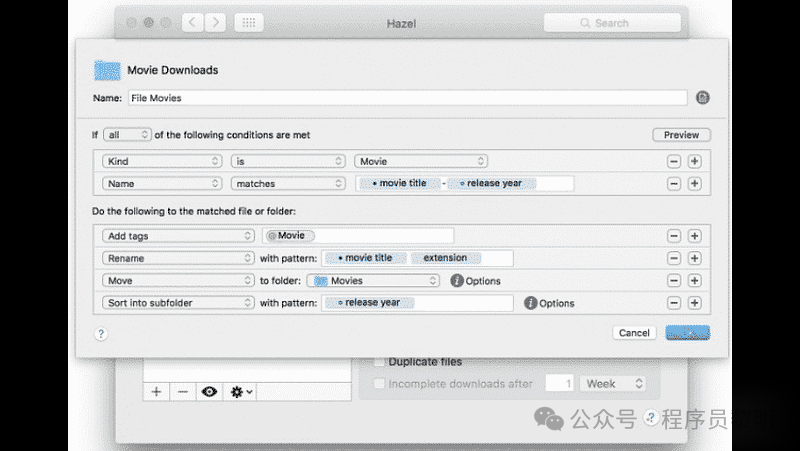Open the Week period dropdown
This screenshot has height=451, width=800.
pos(613,384)
